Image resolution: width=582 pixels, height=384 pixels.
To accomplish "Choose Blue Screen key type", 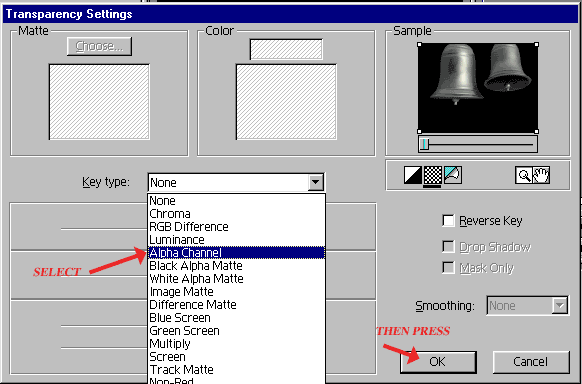I will (236, 318).
